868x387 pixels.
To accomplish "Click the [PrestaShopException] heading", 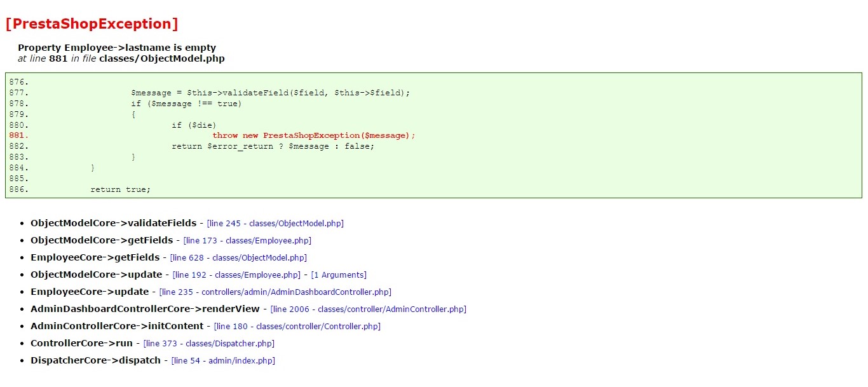I will 92,24.
